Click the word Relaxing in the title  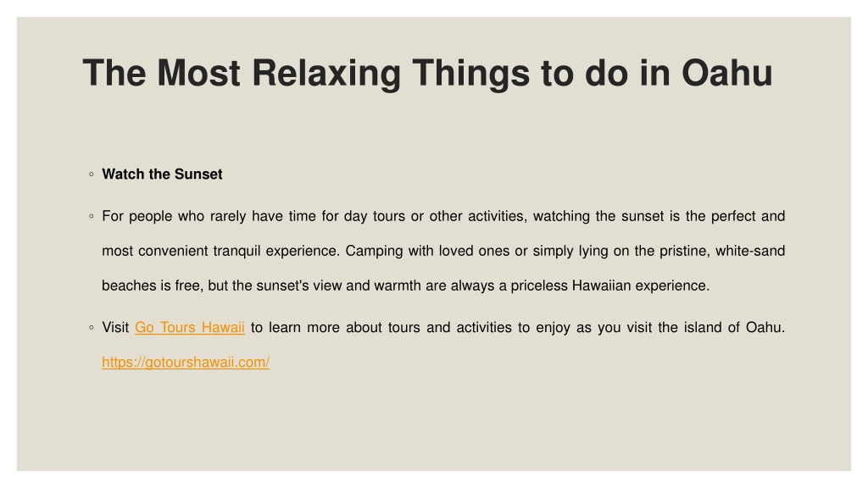click(326, 75)
